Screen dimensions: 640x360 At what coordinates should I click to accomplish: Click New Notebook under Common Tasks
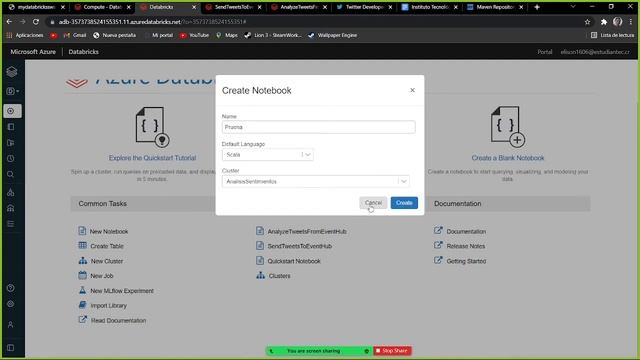pos(109,231)
